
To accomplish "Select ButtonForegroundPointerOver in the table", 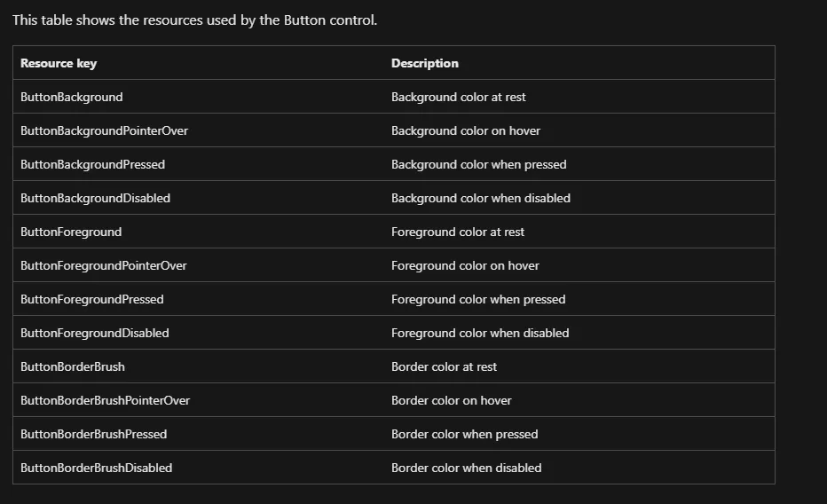I will point(104,265).
